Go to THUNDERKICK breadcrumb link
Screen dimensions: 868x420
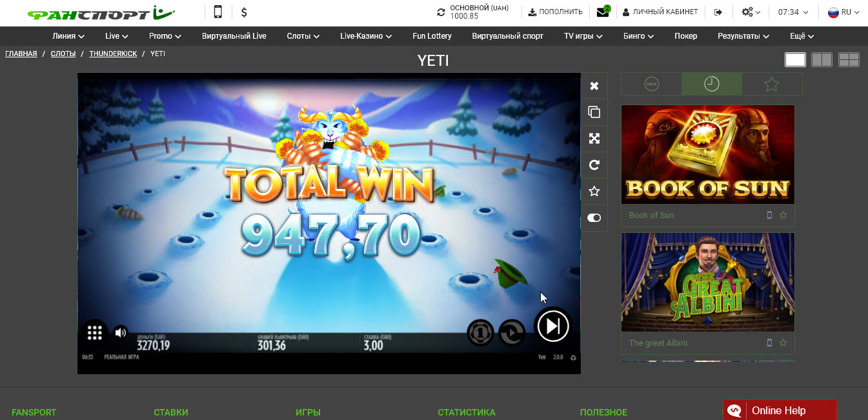[113, 54]
